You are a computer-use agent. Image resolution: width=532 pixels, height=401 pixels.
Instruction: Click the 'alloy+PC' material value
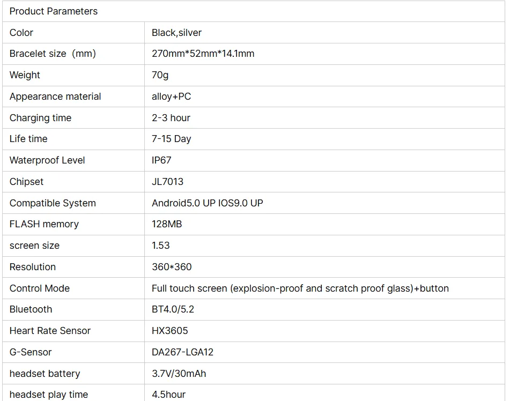pos(171,96)
